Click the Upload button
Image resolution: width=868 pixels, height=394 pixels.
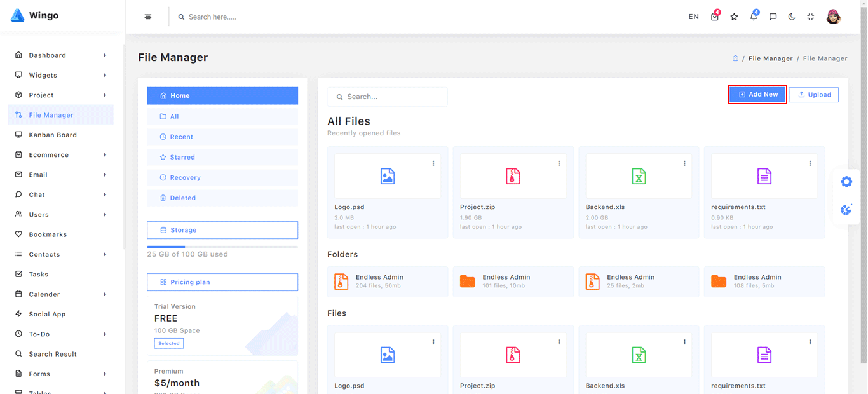[813, 95]
